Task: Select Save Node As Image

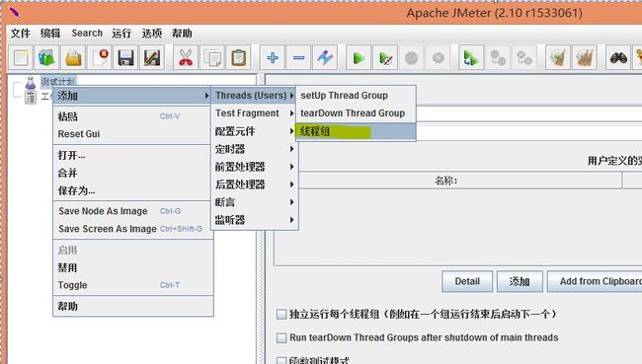Action: point(132,211)
